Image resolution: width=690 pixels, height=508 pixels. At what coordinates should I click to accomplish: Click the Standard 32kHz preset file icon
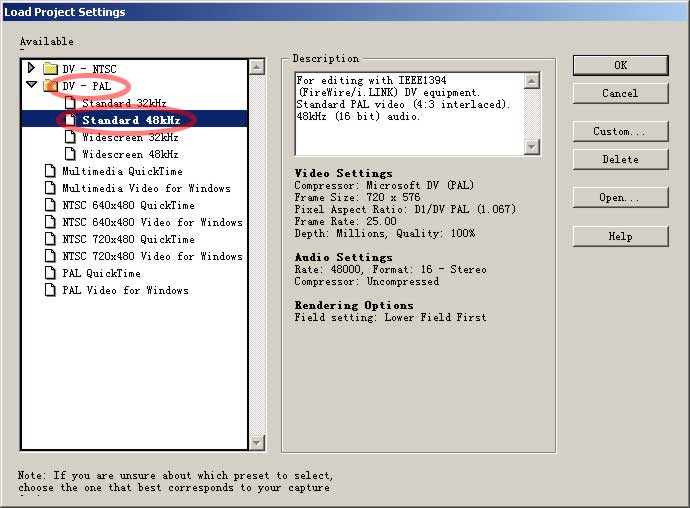point(70,103)
